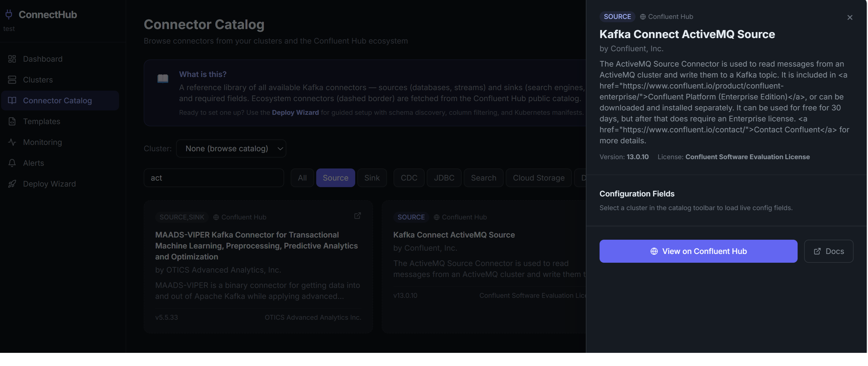
Task: Close the ActiveMQ Source detail panel
Action: pyautogui.click(x=849, y=18)
